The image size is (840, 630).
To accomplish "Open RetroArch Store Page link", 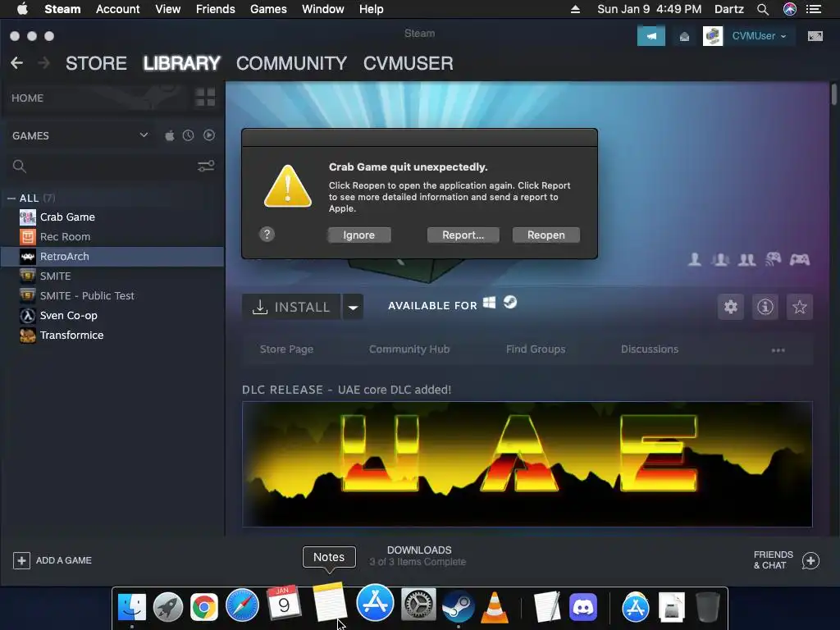I will tap(286, 349).
